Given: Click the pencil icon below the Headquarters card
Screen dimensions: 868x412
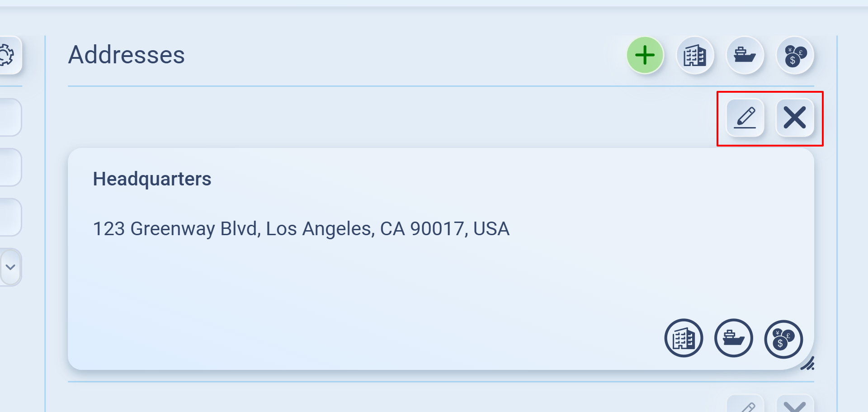Looking at the screenshot, I should [745, 406].
